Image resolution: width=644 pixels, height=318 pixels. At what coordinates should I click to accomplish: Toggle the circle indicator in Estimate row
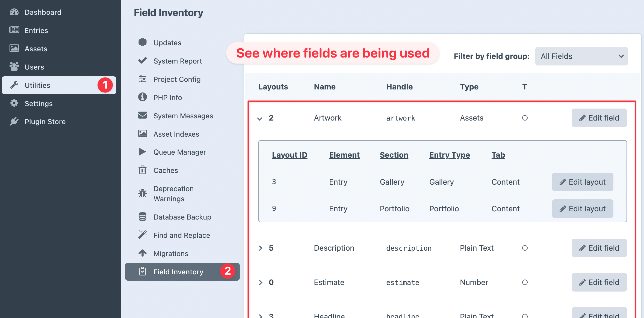(x=525, y=282)
